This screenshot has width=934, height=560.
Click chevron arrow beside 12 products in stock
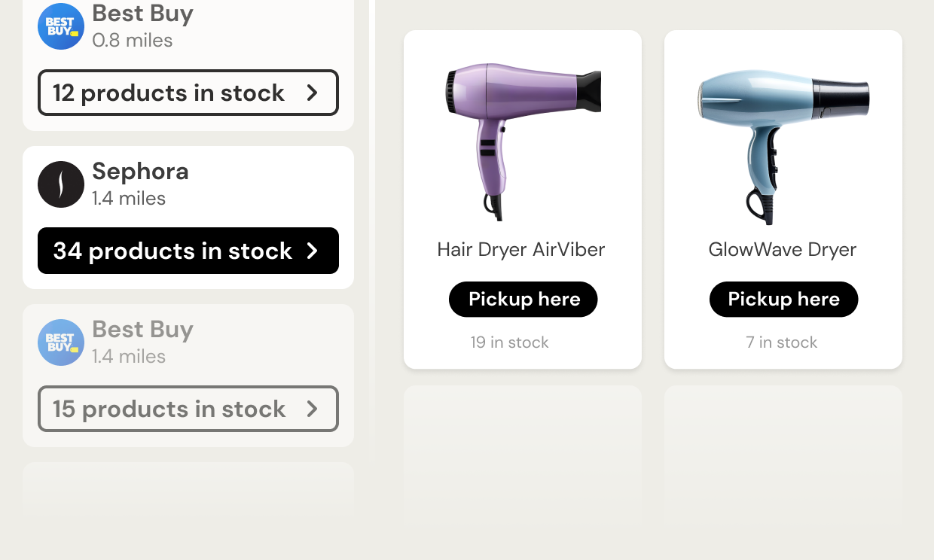pos(313,93)
